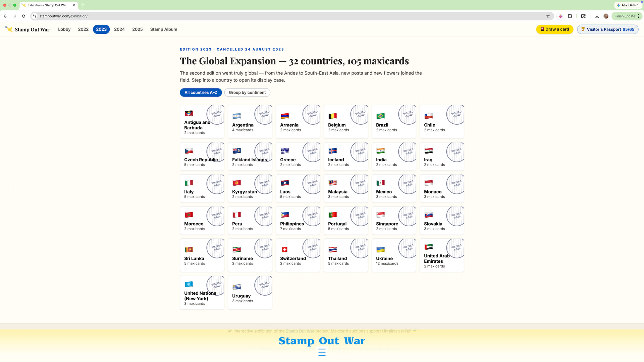
Task: Open the Falkland Islands card
Action: tap(250, 157)
